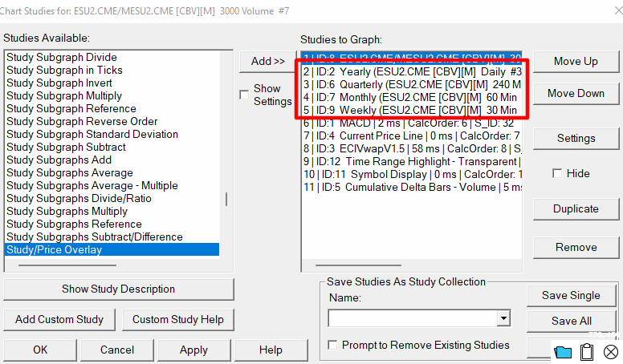Select ID:5 Cumulative Delta Bars row
This screenshot has width=623, height=364.
(x=412, y=187)
